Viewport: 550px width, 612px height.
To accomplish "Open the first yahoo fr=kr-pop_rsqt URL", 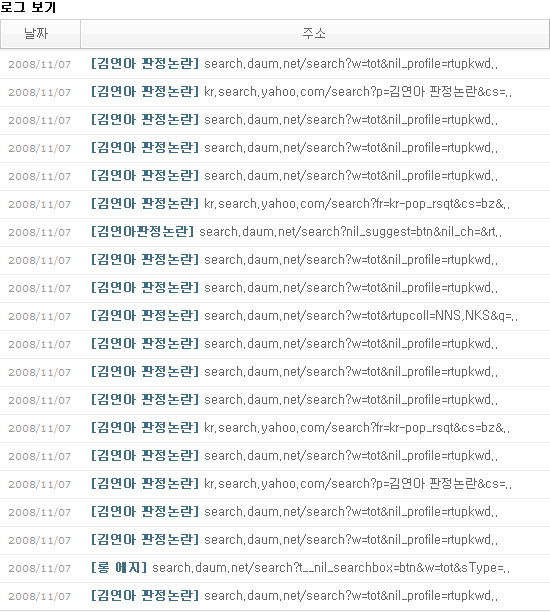I will [357, 204].
